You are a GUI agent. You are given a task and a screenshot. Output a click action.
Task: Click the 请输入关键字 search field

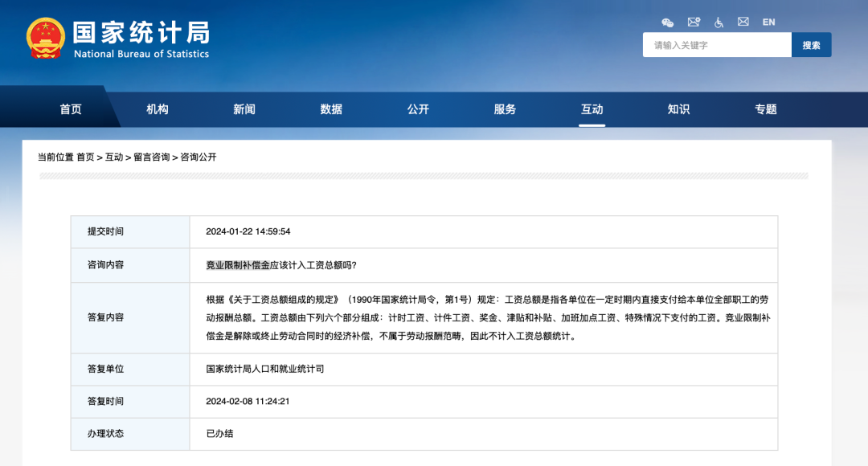717,45
